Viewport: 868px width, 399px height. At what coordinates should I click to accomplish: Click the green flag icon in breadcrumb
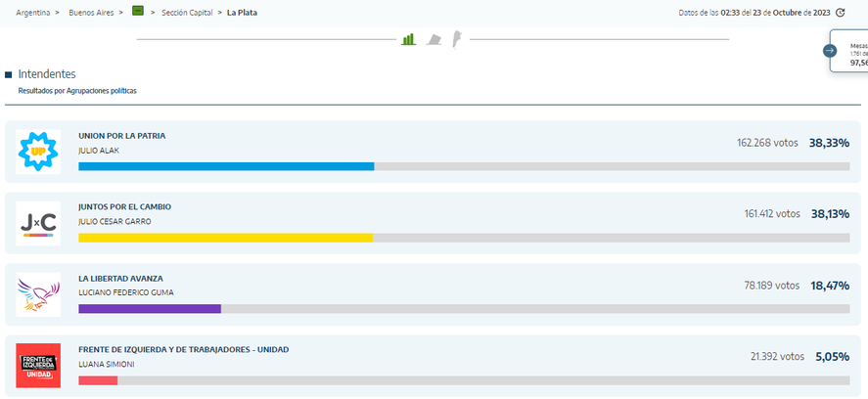coord(138,11)
